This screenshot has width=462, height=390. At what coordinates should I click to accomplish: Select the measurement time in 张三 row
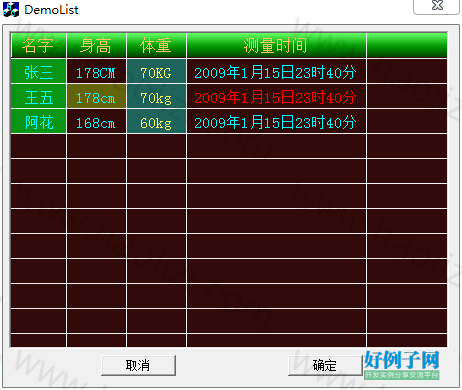[x=276, y=71]
